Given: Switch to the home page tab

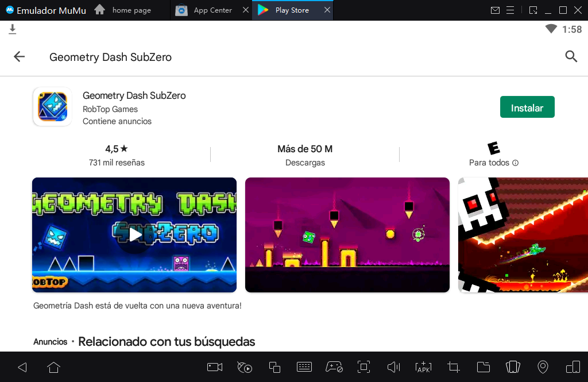Looking at the screenshot, I should [x=131, y=10].
